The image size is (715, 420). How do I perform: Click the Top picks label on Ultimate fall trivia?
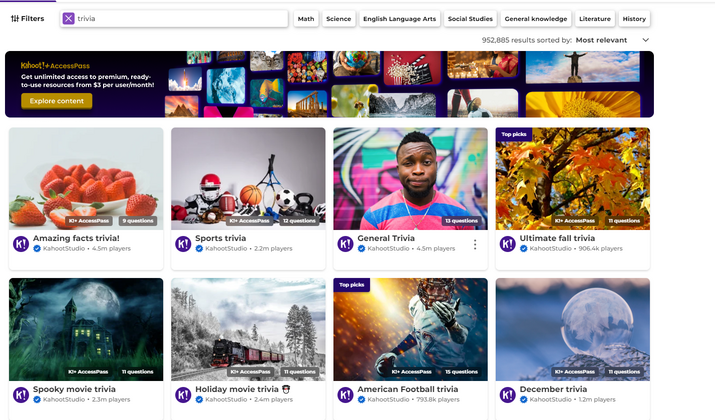pos(513,134)
